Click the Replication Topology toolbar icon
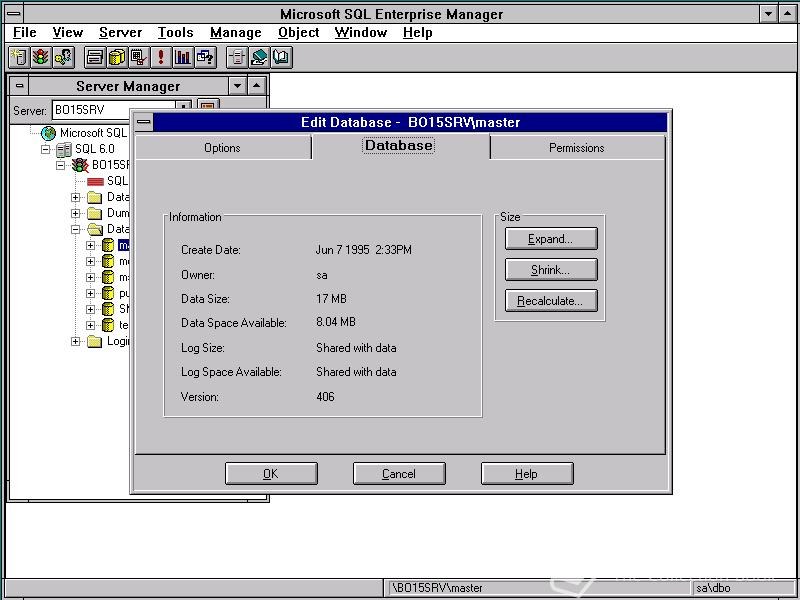The image size is (800, 600). pos(237,57)
